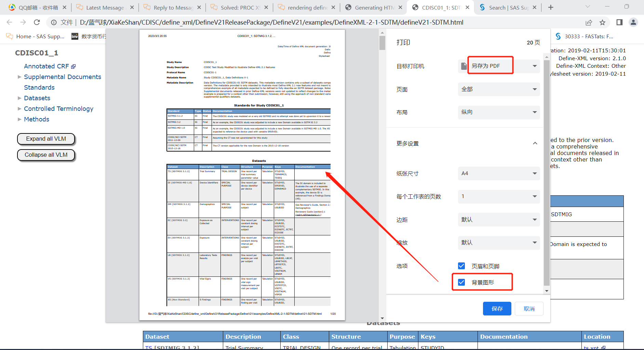Bookmark this page using the star icon
The image size is (644, 350).
603,22
